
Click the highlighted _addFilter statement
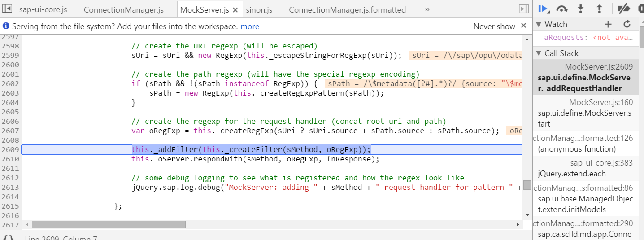tap(252, 150)
